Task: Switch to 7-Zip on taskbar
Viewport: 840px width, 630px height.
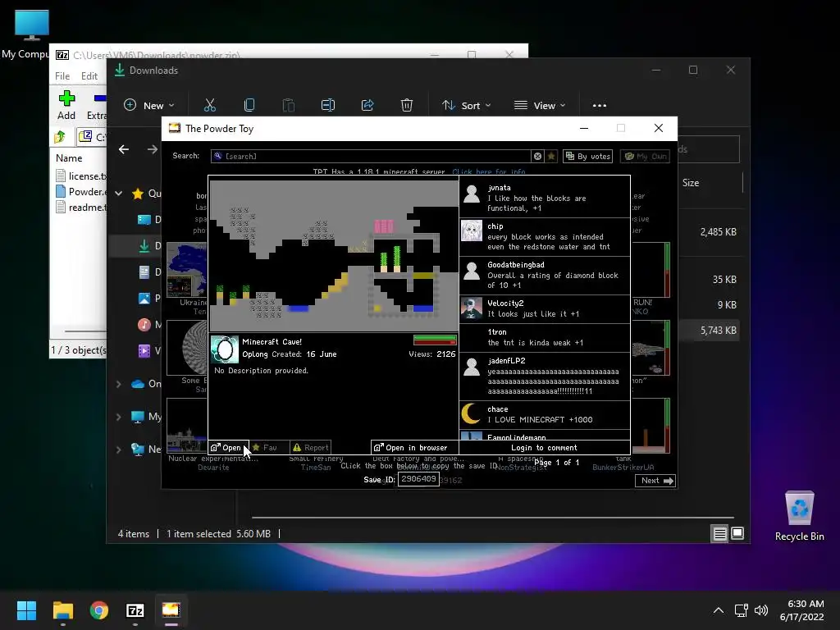Action: click(135, 610)
